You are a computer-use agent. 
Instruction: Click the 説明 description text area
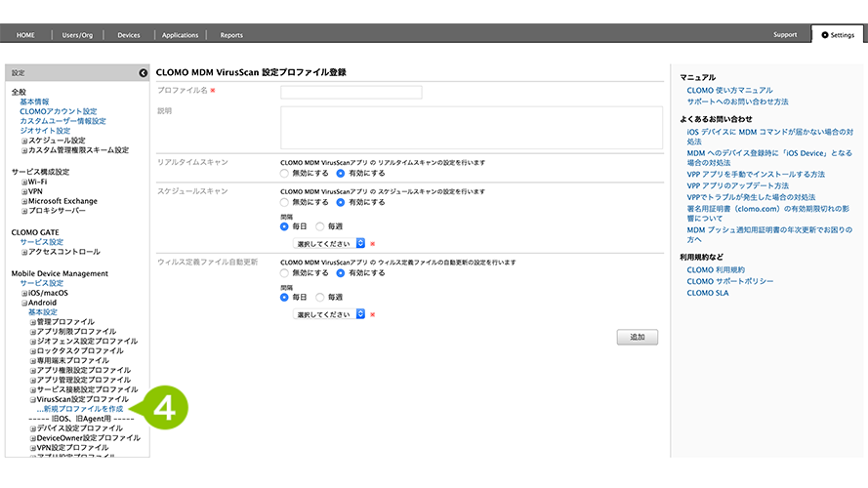coord(471,127)
